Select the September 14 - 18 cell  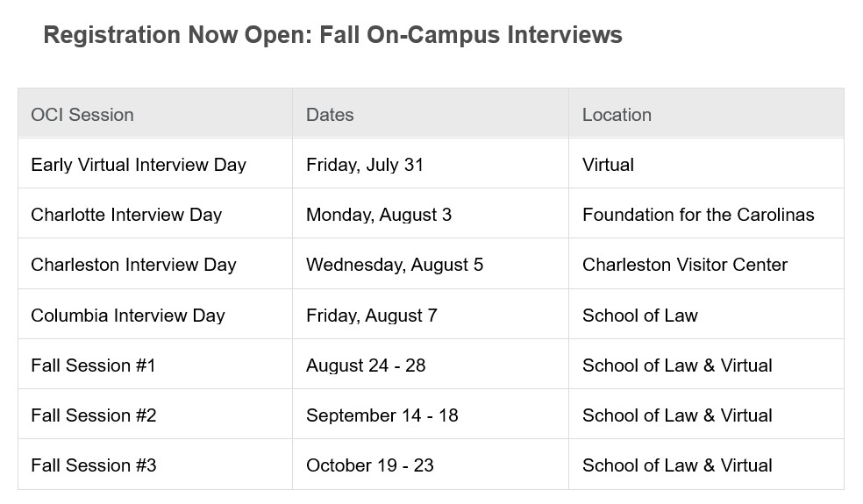pos(382,415)
